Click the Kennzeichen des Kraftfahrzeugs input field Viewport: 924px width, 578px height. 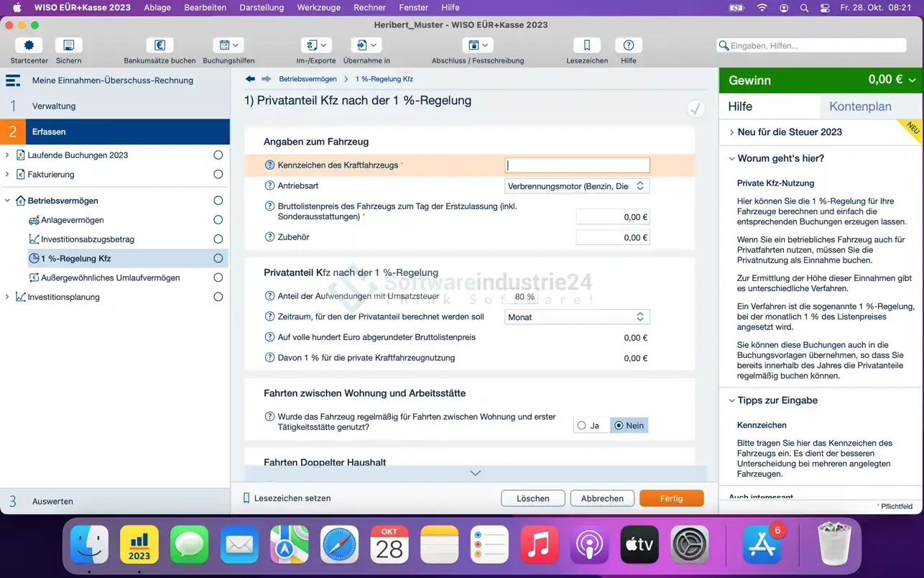(x=577, y=165)
